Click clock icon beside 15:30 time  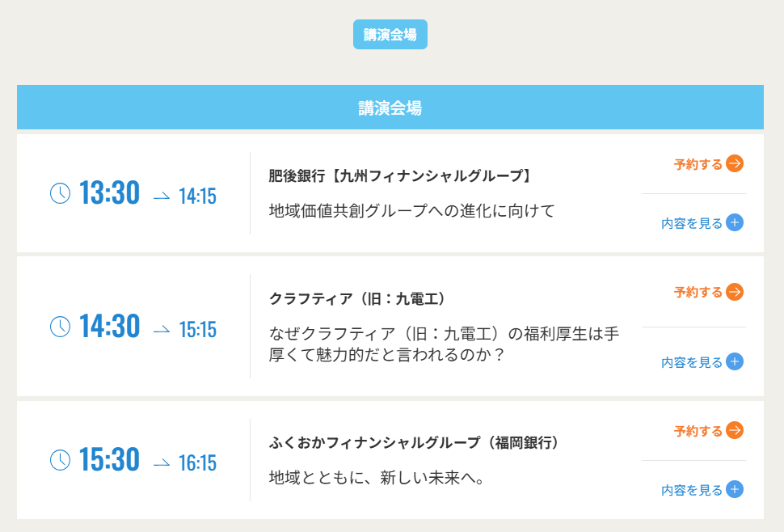[61, 460]
